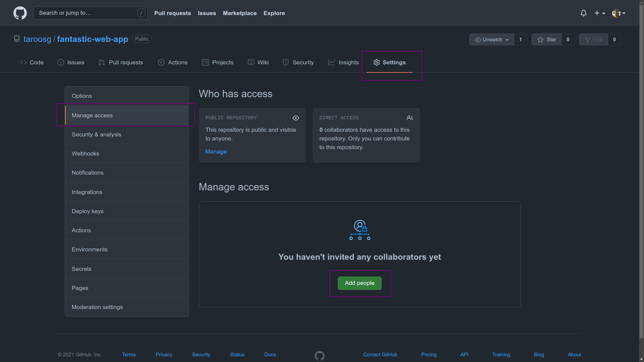This screenshot has height=362, width=644.
Task: Open Notifications settings
Action: (x=127, y=173)
